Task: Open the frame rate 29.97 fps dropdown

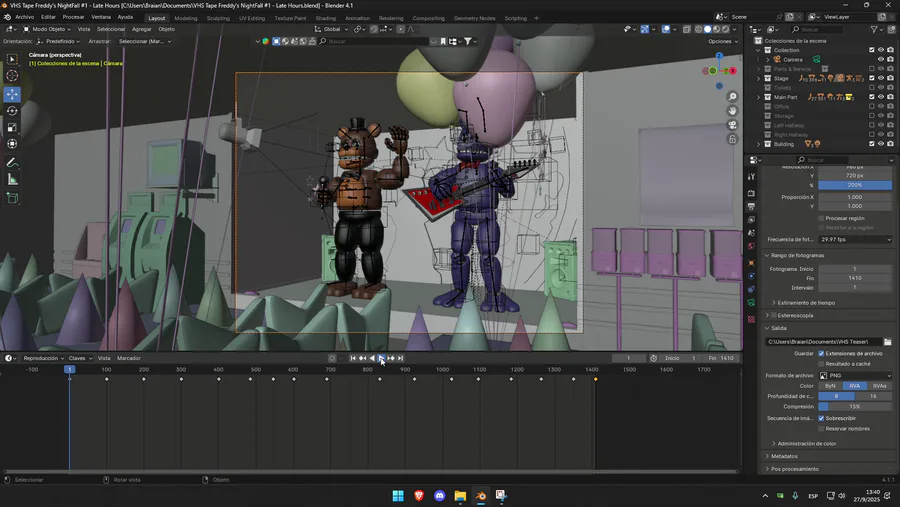Action: pyautogui.click(x=855, y=239)
